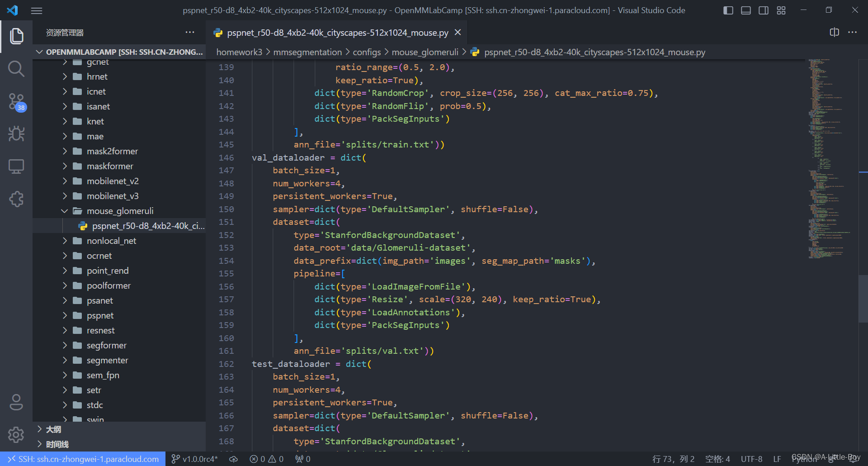Select the knet folder row
Viewport: 868px width, 466px height.
pyautogui.click(x=119, y=121)
